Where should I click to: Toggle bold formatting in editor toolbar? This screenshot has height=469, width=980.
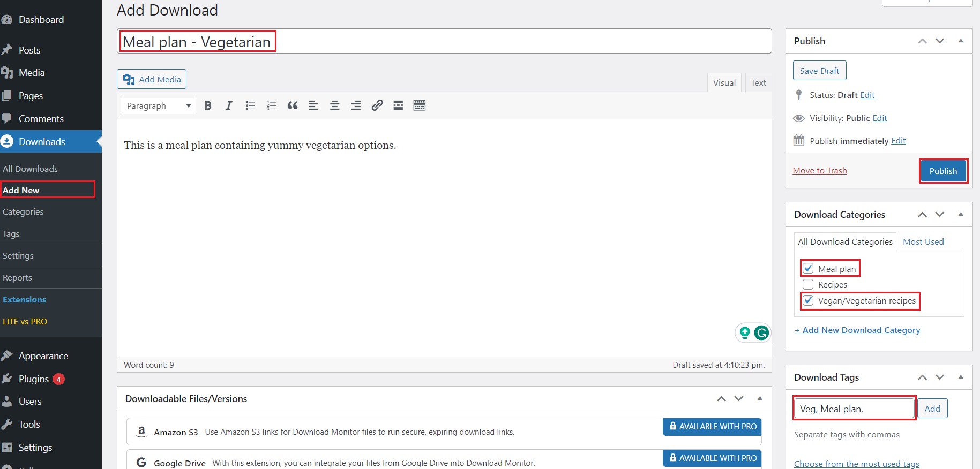click(208, 105)
